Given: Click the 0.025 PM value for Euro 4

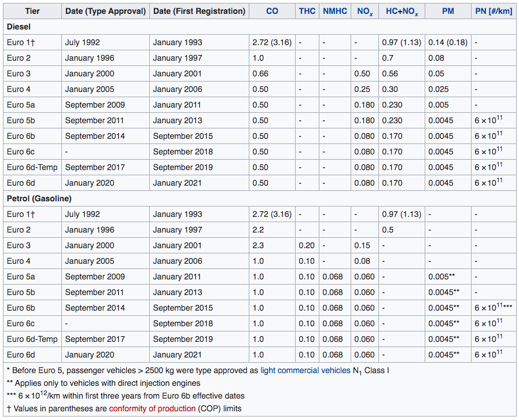Looking at the screenshot, I should tap(439, 89).
